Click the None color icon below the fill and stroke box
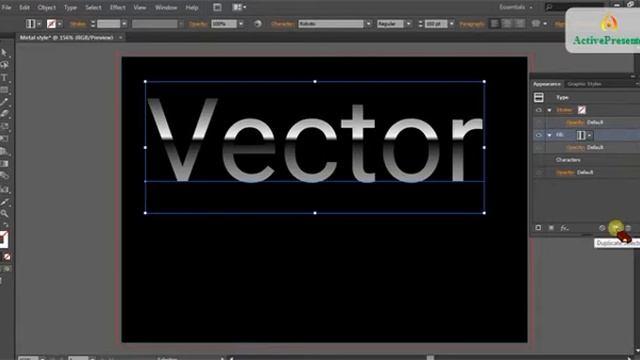The image size is (640, 360). tap(7, 257)
